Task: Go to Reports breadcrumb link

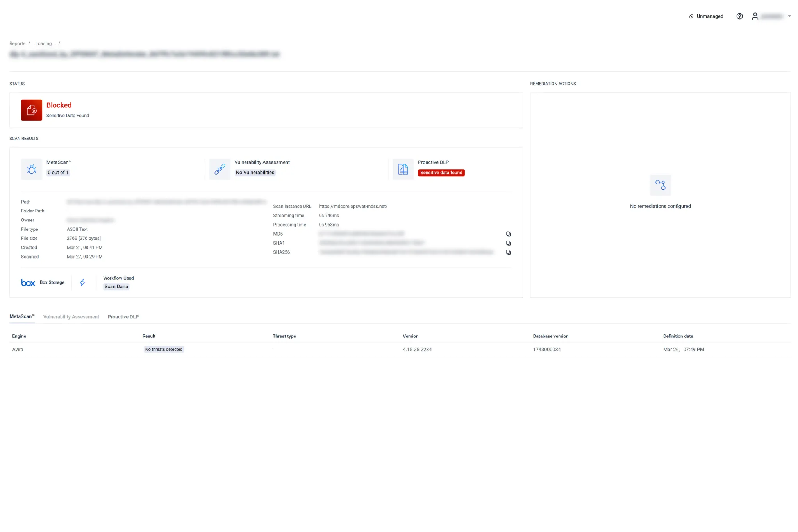Action: (x=17, y=43)
